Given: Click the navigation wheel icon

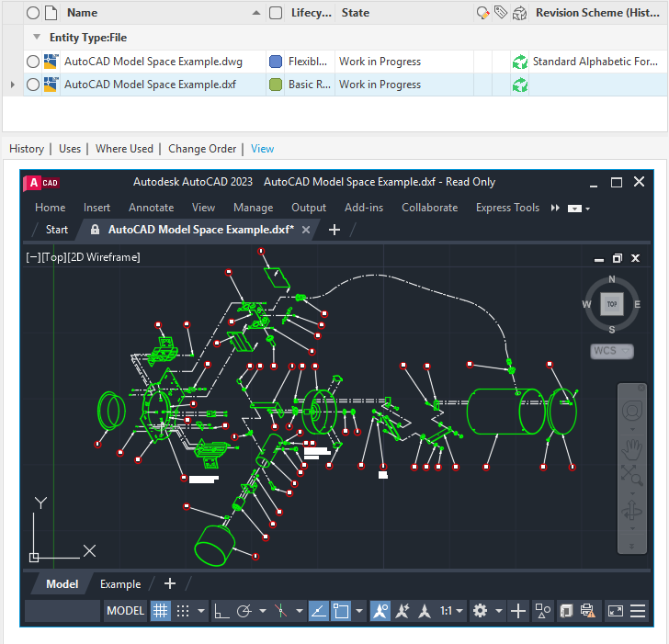Looking at the screenshot, I should (632, 412).
